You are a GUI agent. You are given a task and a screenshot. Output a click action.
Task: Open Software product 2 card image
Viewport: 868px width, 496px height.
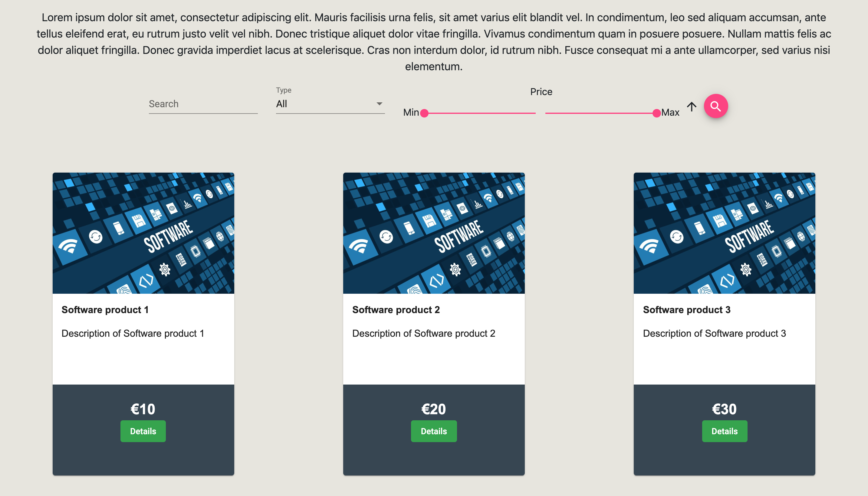[433, 233]
